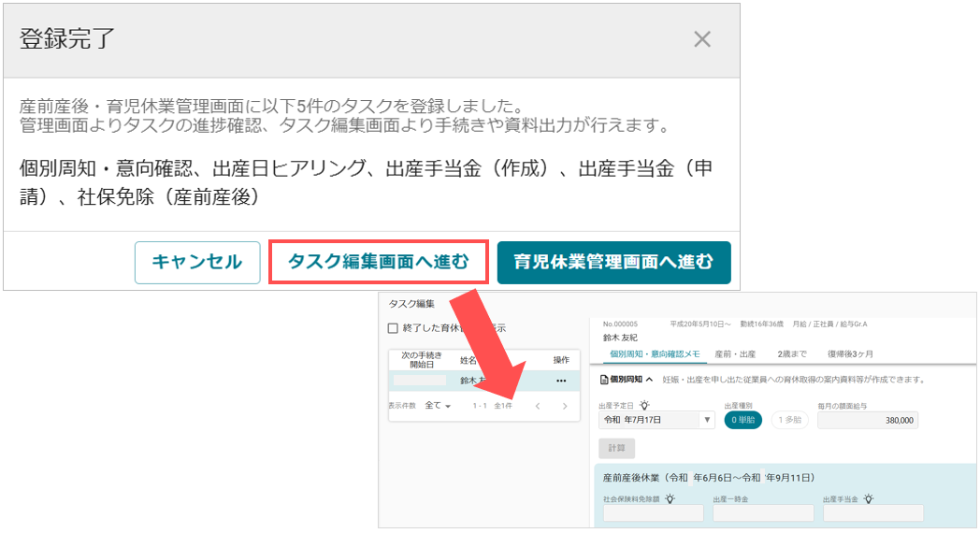Viewport: 980px width, 533px height.
Task: Select the 0 単胎 birth type option
Action: [743, 420]
